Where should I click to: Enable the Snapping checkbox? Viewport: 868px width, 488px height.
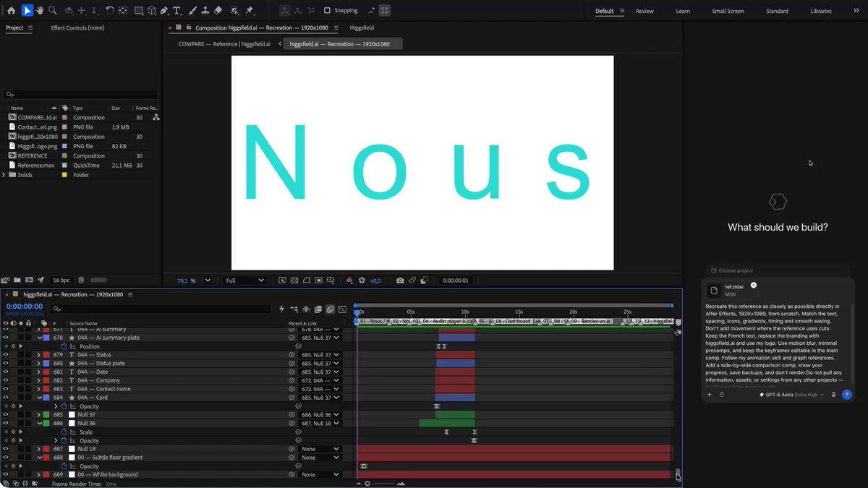327,11
